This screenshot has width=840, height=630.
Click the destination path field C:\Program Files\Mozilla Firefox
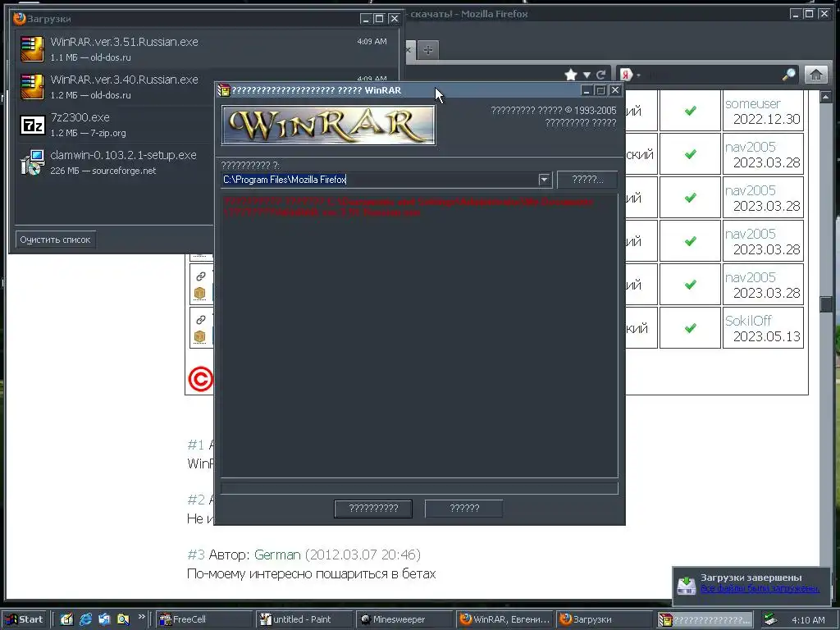379,180
